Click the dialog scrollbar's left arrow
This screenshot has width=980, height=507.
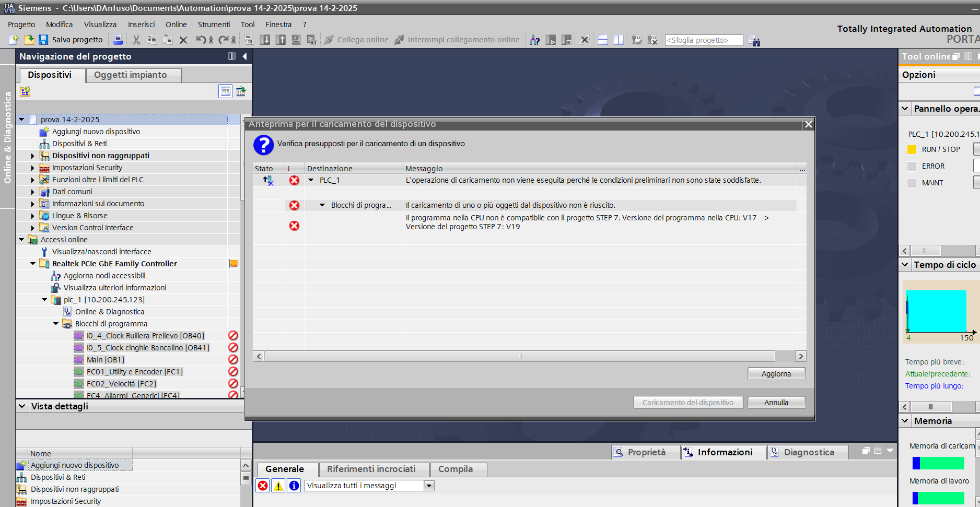259,356
